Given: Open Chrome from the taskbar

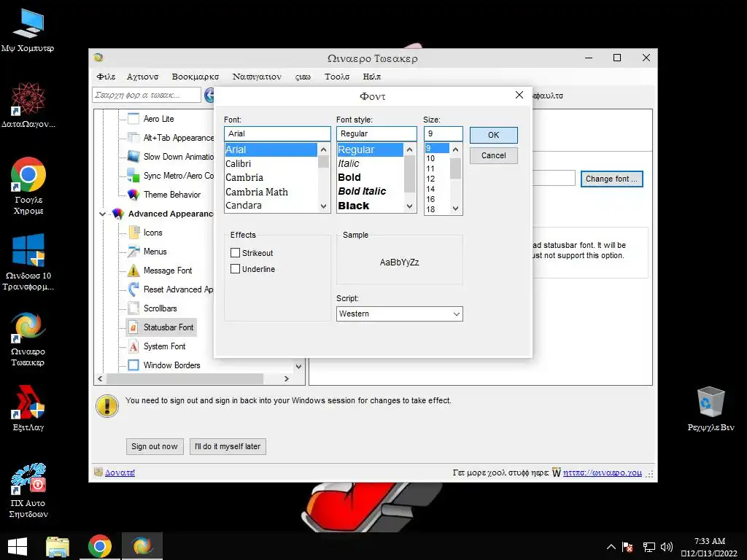Looking at the screenshot, I should (x=99, y=546).
